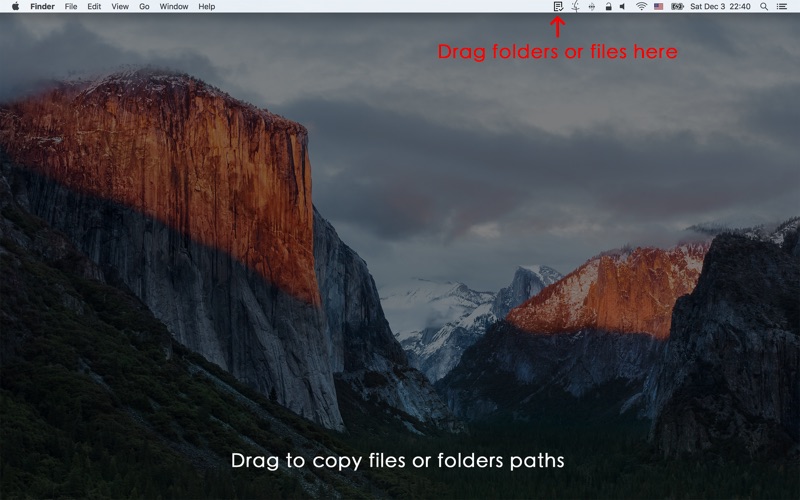This screenshot has height=500, width=800.
Task: Click the crosshair move icon in menu bar
Action: 591,6
